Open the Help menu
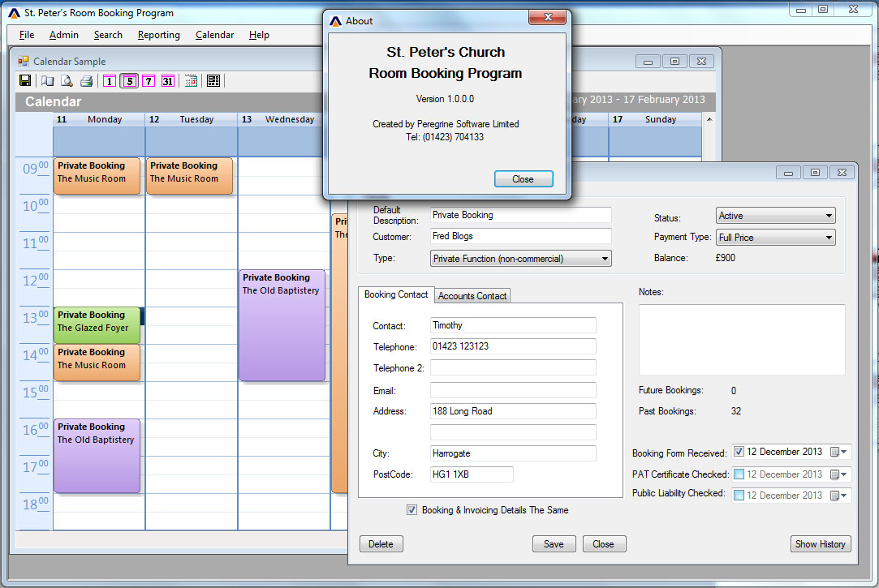Viewport: 879px width, 588px height. (x=259, y=35)
